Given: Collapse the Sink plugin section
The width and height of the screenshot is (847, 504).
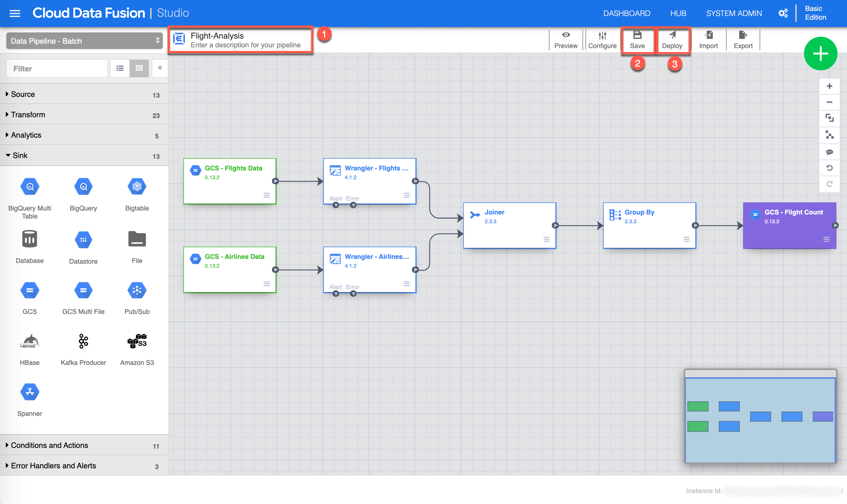Looking at the screenshot, I should click(20, 155).
